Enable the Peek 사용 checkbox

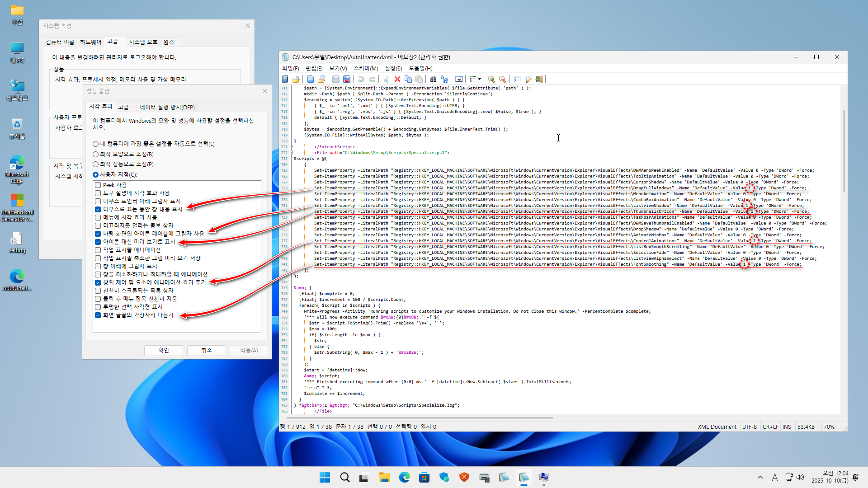(98, 185)
